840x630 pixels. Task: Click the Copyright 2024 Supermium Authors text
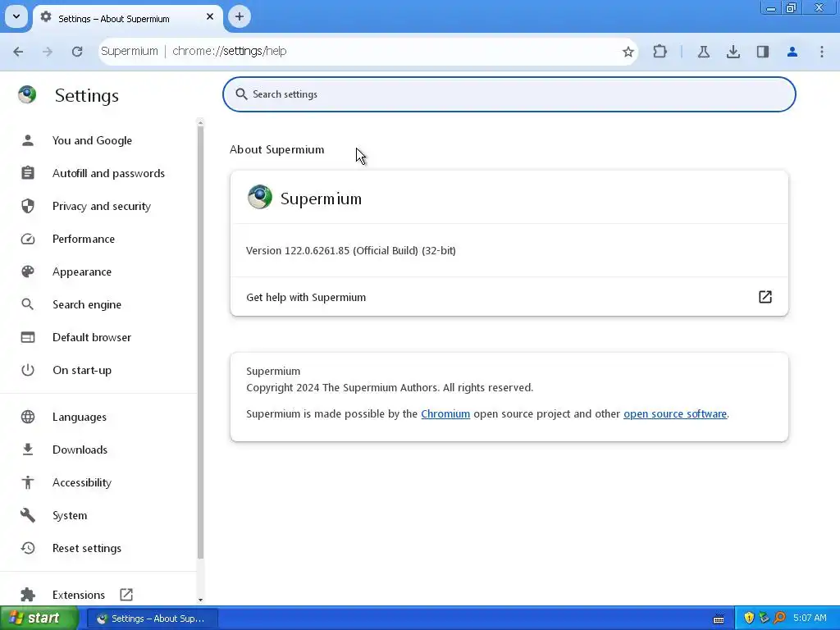[x=390, y=388]
